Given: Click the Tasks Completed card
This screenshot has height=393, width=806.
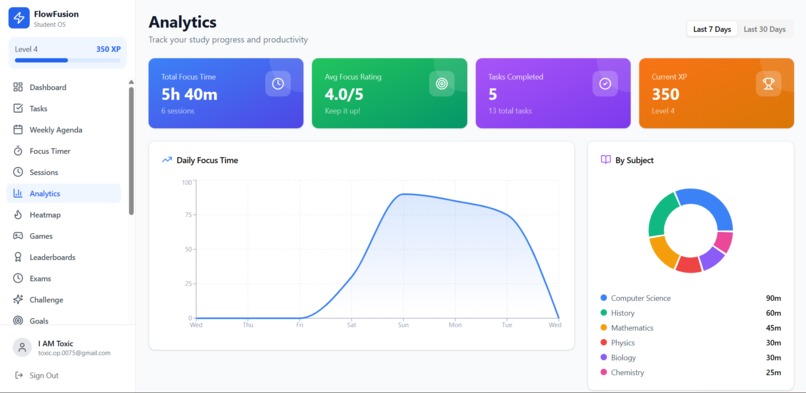Looking at the screenshot, I should click(x=553, y=93).
